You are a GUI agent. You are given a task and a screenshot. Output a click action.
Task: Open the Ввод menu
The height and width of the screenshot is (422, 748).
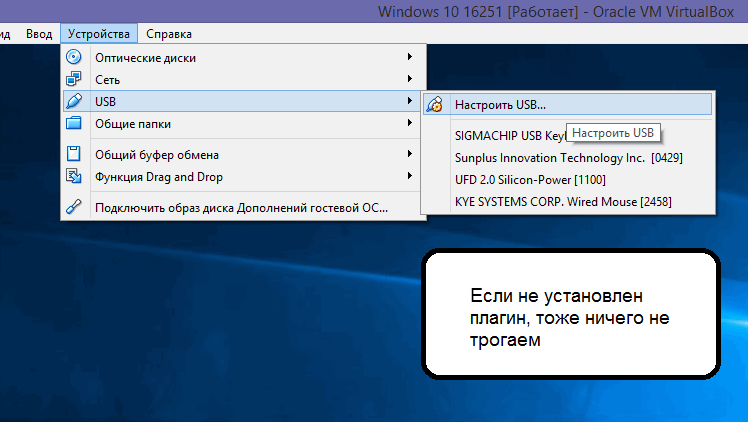coord(39,34)
